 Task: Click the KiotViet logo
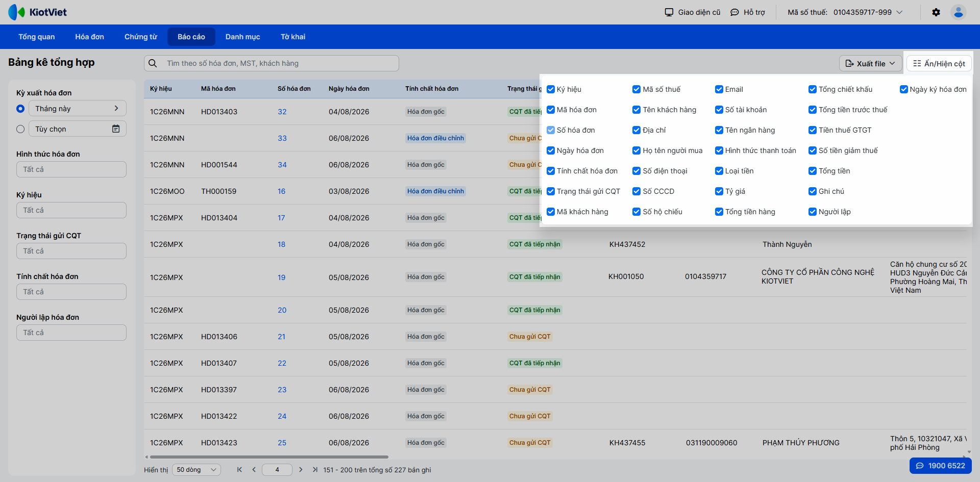(x=38, y=12)
